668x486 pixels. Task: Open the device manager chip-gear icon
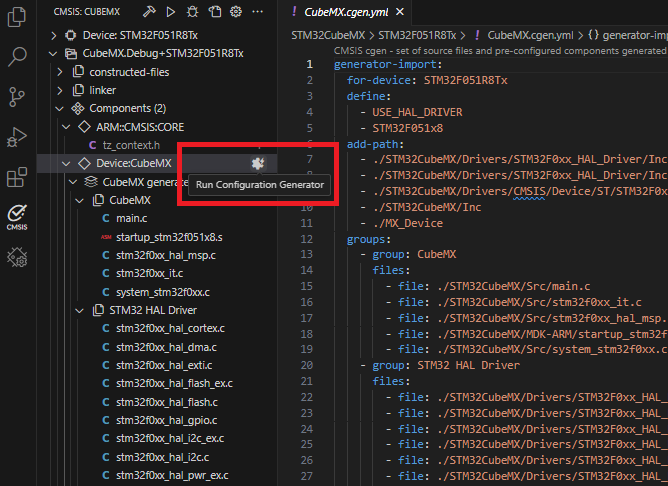click(17, 257)
